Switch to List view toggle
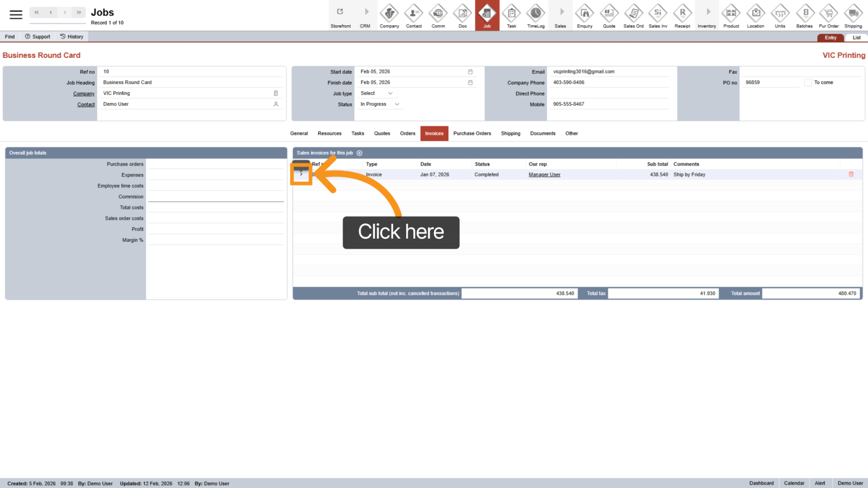Screen dimensions: 868x488 pyautogui.click(x=856, y=38)
